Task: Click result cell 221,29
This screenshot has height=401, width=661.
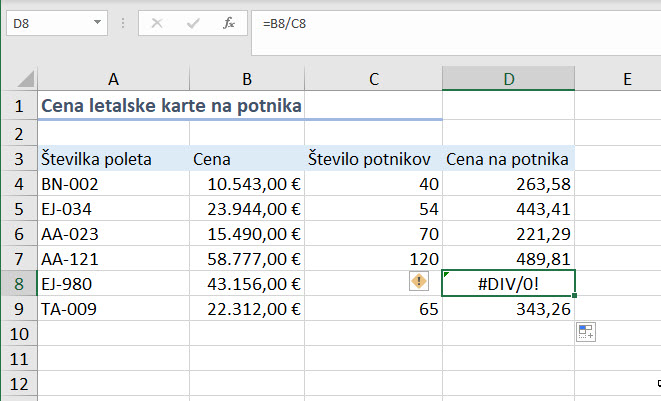Action: (508, 233)
